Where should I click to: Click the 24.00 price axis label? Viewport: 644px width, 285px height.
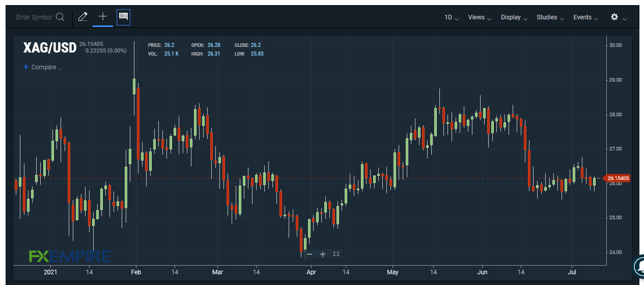615,252
